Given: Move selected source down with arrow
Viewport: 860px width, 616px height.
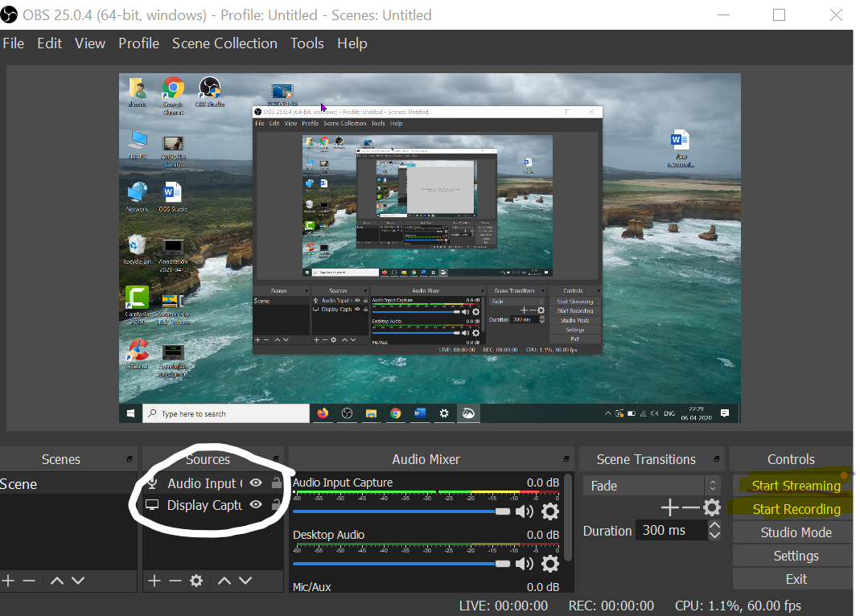Looking at the screenshot, I should click(245, 581).
